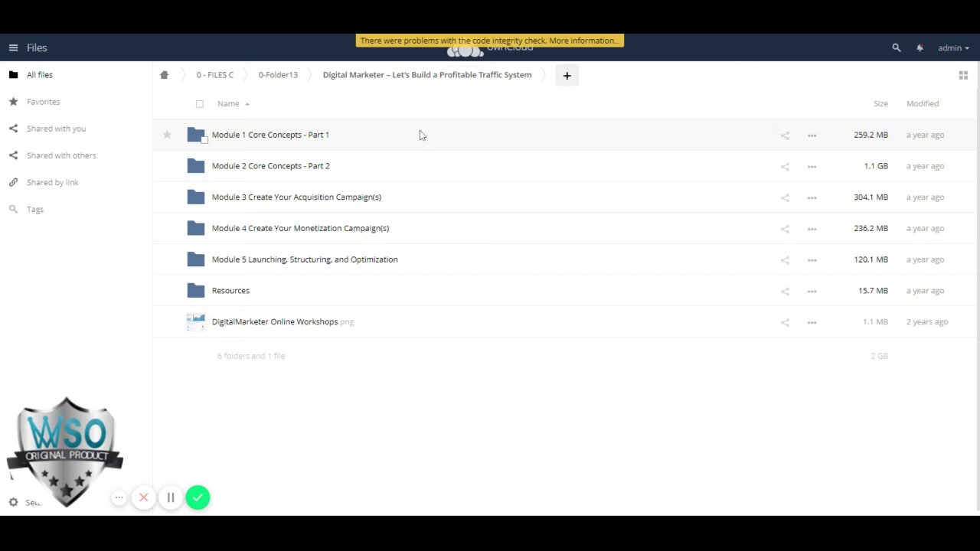Screen dimensions: 980x551
Task: Share the Resources folder
Action: (785, 291)
